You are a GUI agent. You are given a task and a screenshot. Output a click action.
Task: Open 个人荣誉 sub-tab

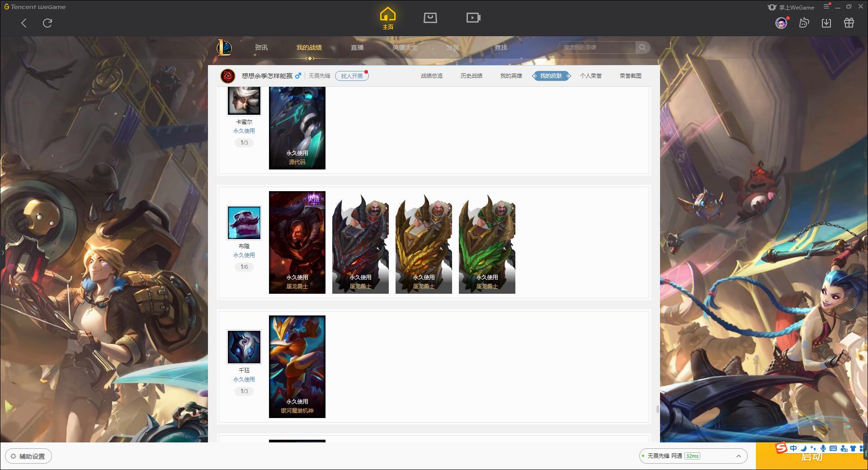[x=591, y=76]
